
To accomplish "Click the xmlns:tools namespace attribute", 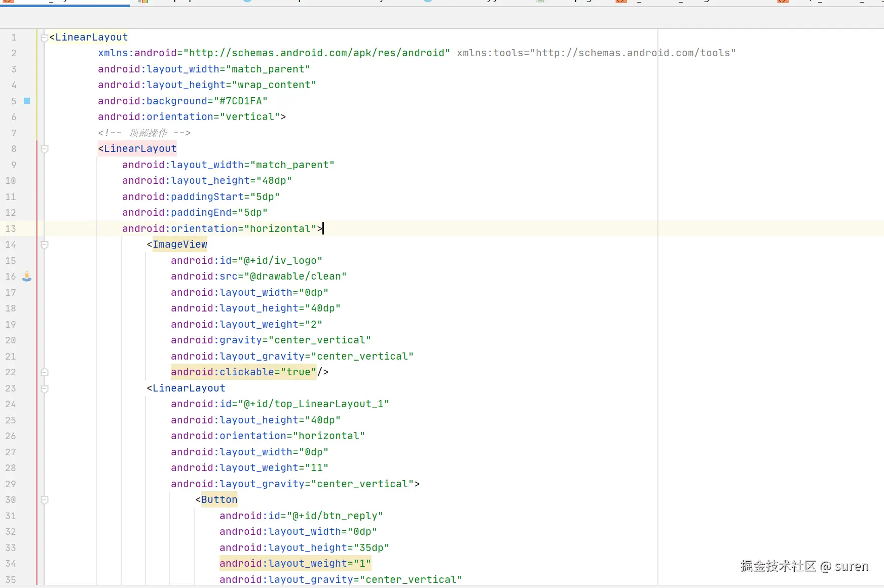I will coord(596,53).
